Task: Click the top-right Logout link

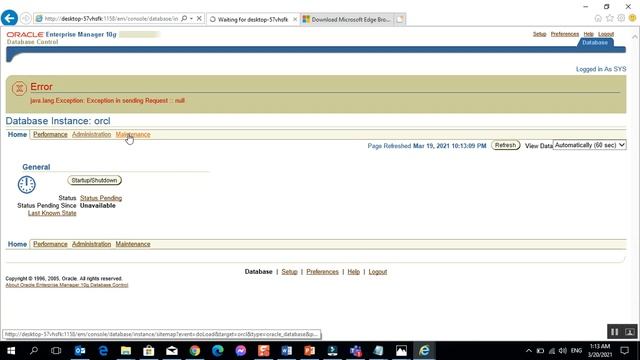Action: 606,34
